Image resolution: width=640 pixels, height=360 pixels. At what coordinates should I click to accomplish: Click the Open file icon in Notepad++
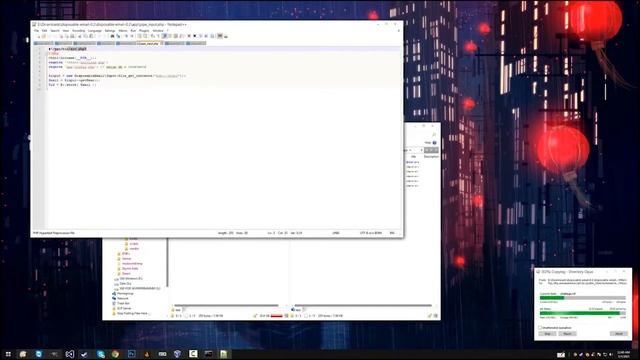(x=44, y=36)
